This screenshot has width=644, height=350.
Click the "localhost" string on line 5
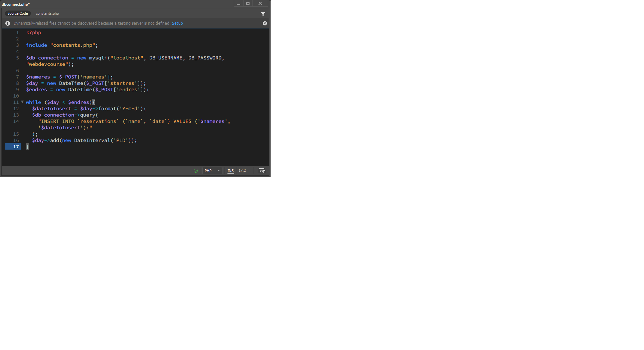(127, 58)
